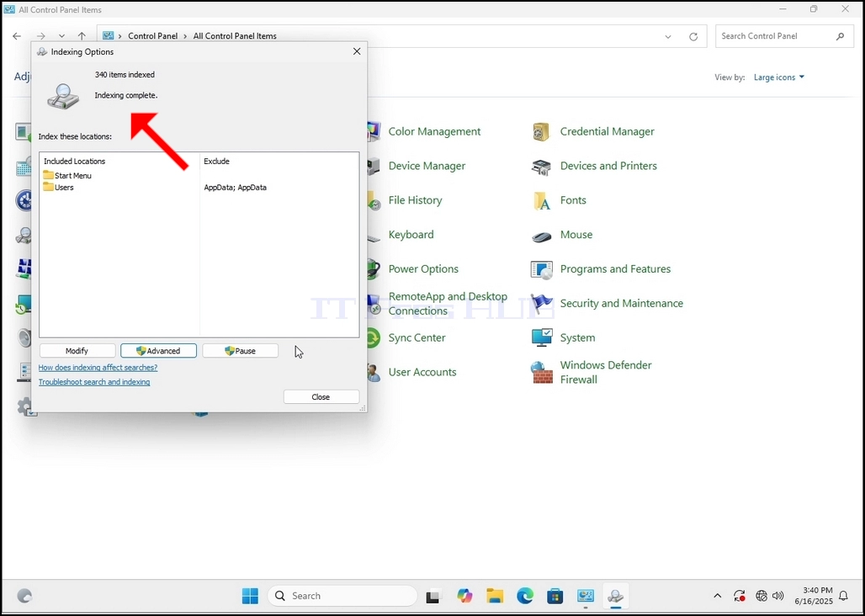The height and width of the screenshot is (616, 865).
Task: Open the notifications bell
Action: pos(843,596)
